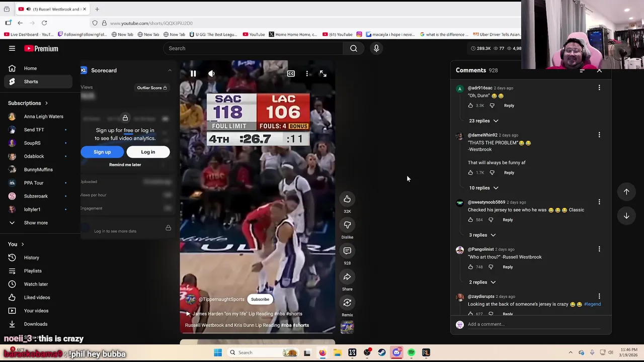Image resolution: width=644 pixels, height=362 pixels.
Task: Click Remind me later link
Action: 125,164
